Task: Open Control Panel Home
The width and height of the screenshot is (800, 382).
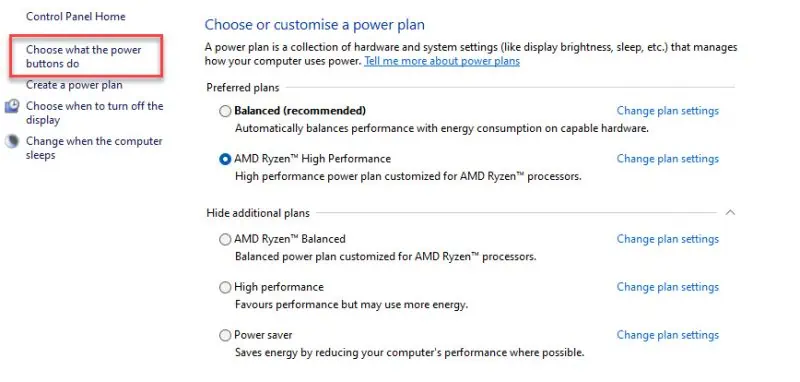Action: pyautogui.click(x=76, y=16)
